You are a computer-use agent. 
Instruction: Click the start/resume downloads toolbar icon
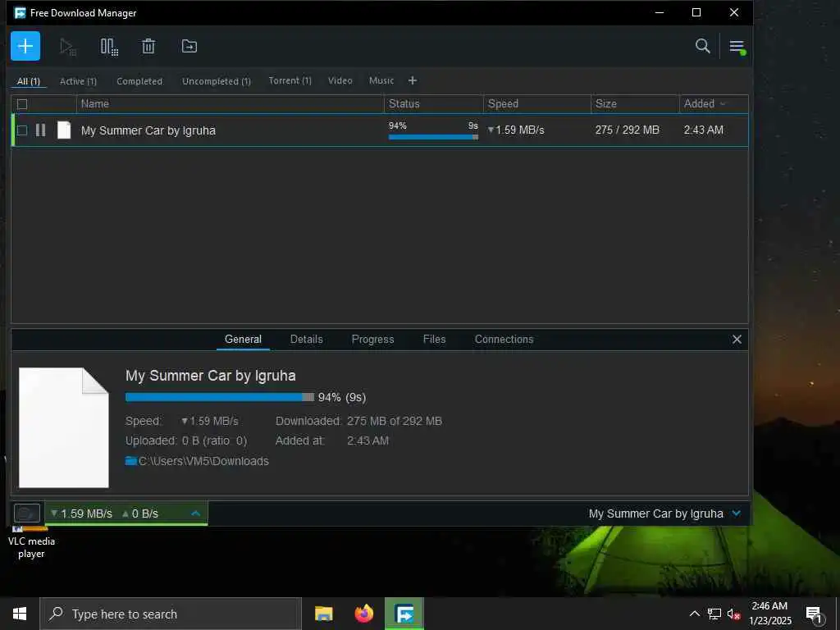click(67, 47)
